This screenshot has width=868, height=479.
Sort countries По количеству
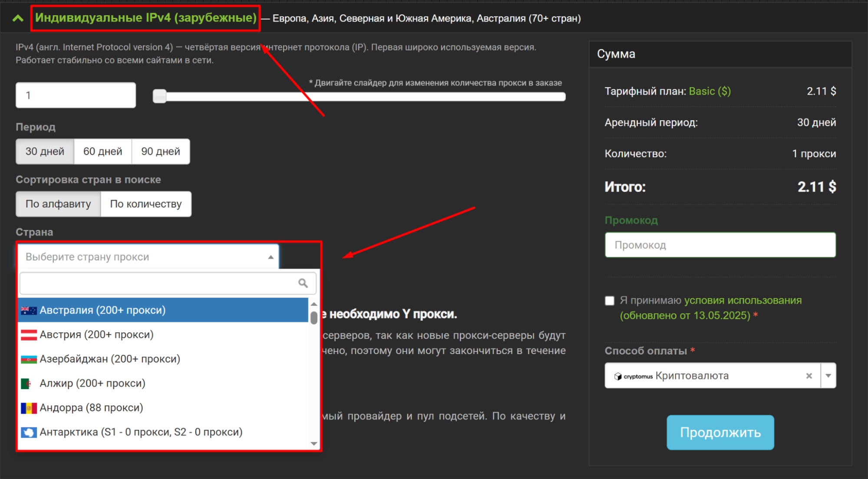tap(145, 204)
